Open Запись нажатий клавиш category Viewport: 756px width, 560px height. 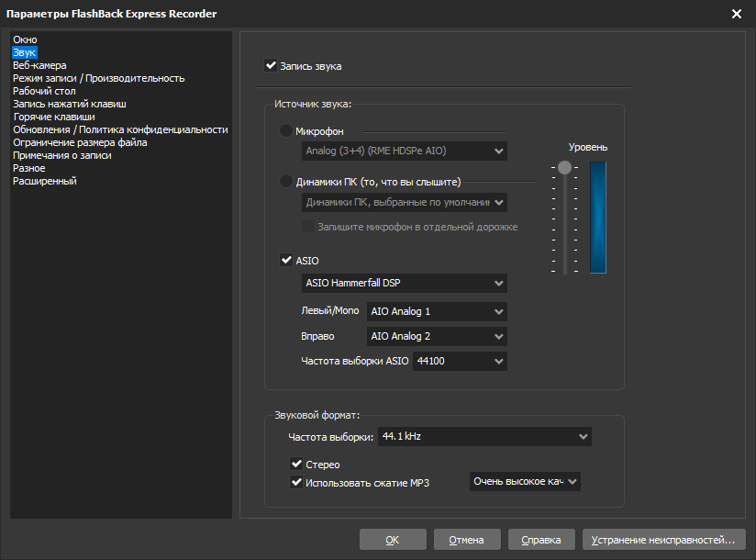70,104
